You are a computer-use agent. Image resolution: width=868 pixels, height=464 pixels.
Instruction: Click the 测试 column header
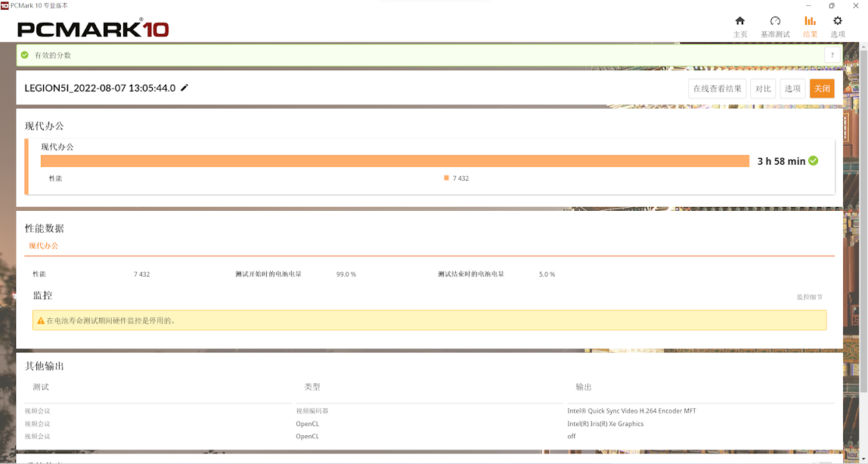coord(41,387)
